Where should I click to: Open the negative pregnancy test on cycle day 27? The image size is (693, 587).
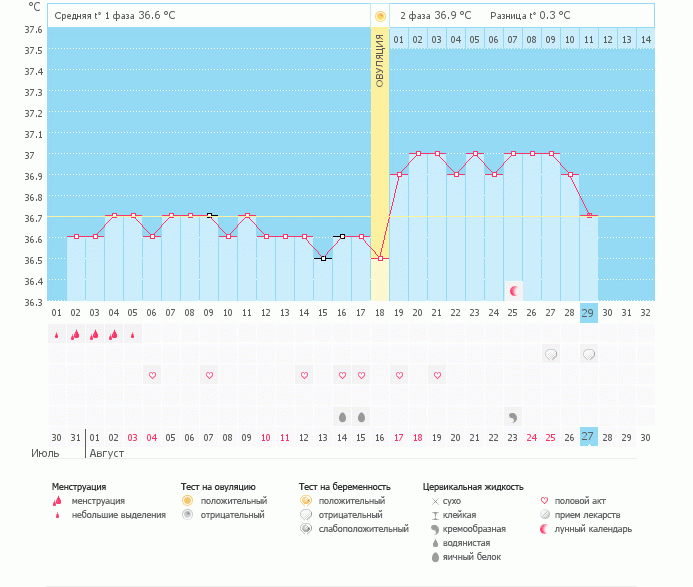click(x=551, y=354)
